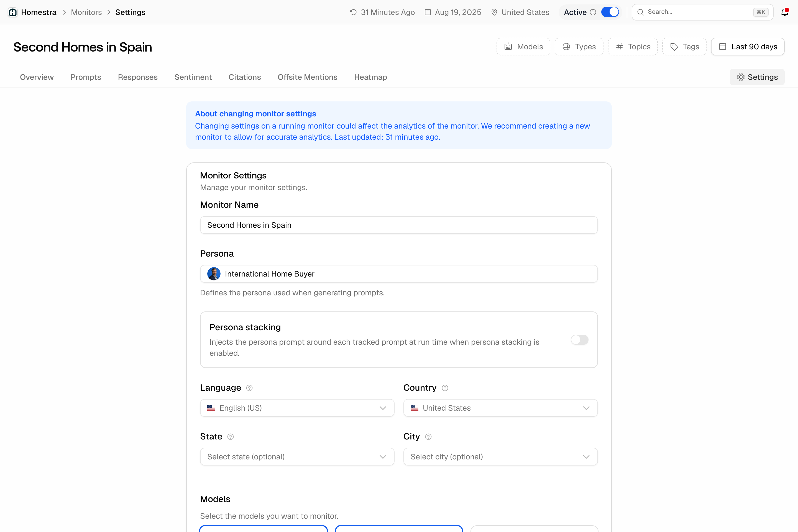Switch to the Sentiment tab
Screen dimensions: 798x532
click(x=193, y=77)
